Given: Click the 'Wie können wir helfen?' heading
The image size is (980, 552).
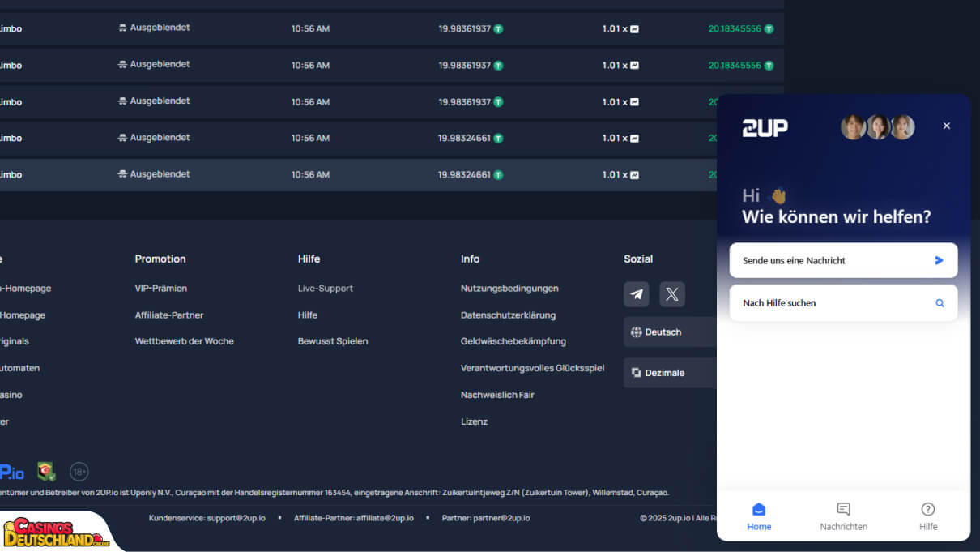Looking at the screenshot, I should [837, 217].
